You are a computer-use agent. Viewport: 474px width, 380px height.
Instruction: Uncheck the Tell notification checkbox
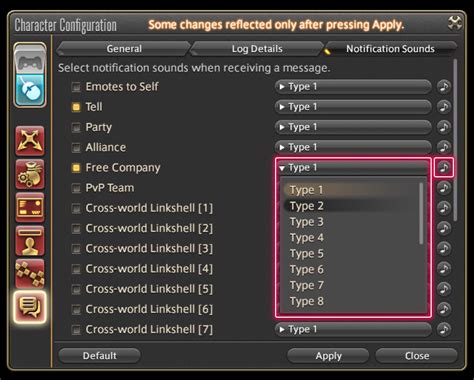(x=76, y=107)
